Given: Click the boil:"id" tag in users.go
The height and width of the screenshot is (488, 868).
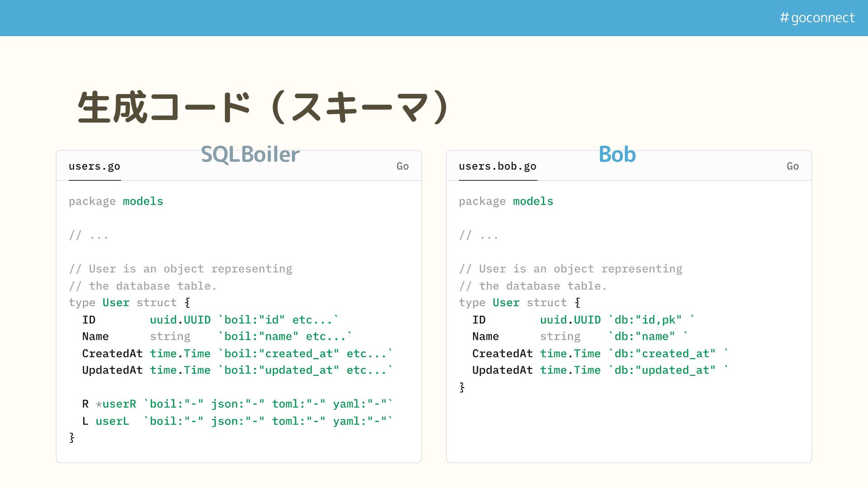Looking at the screenshot, I should 255,320.
